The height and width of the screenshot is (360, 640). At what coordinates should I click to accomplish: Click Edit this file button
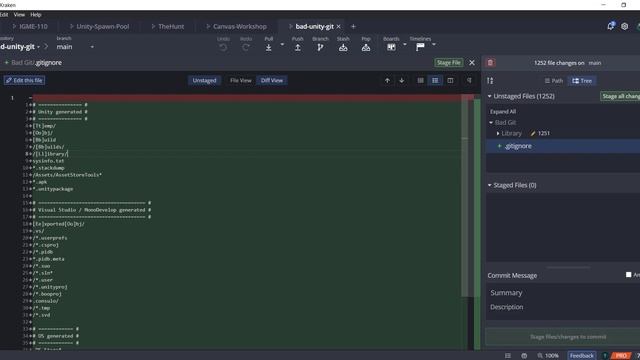point(24,80)
